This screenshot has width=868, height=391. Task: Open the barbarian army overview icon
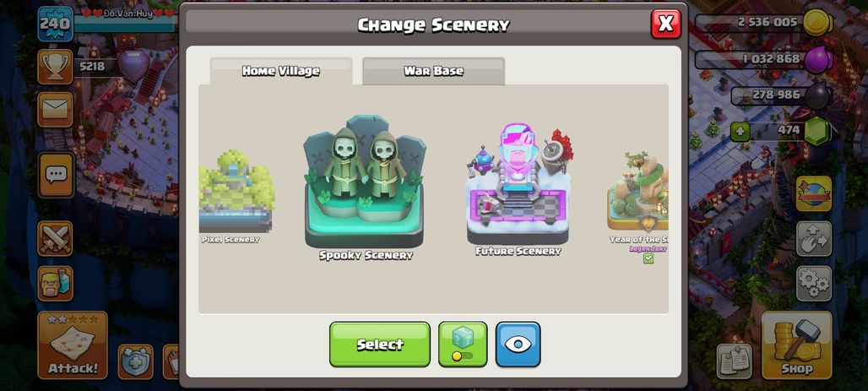click(x=55, y=283)
